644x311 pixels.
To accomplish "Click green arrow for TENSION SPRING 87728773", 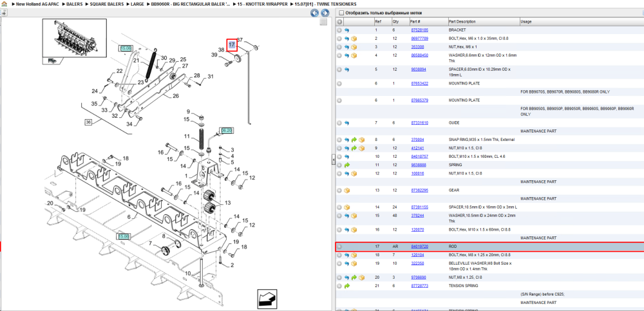I will point(346,286).
